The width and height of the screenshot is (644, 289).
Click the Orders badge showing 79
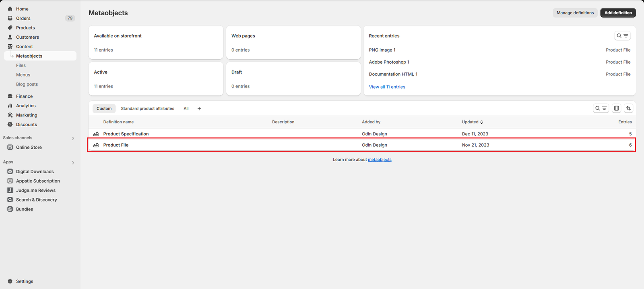pos(70,18)
